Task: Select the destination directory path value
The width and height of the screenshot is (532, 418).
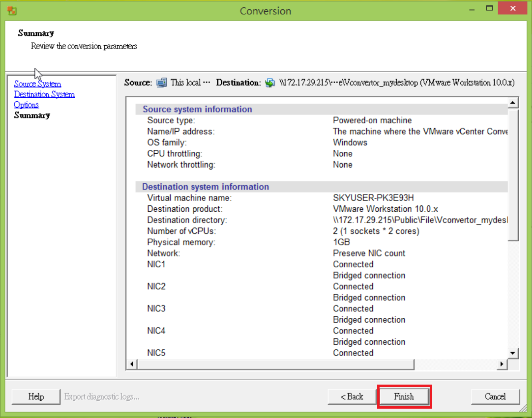Action: tap(420, 220)
